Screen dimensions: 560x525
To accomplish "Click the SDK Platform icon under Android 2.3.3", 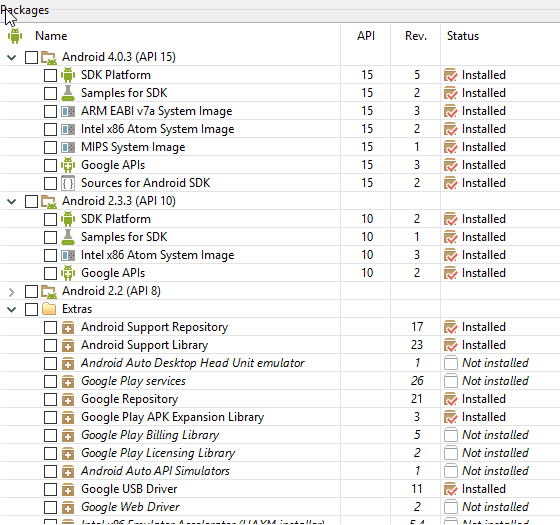I will [68, 219].
